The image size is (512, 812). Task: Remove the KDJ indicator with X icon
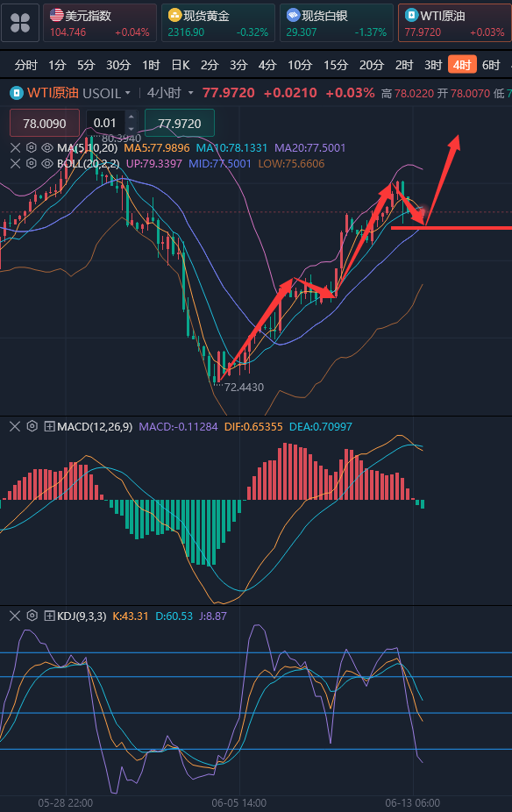click(15, 616)
